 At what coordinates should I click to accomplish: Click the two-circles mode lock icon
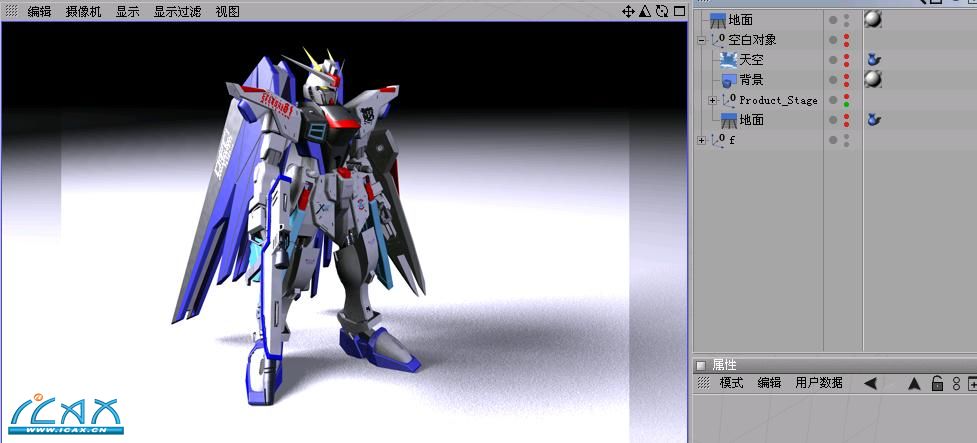pyautogui.click(x=956, y=383)
